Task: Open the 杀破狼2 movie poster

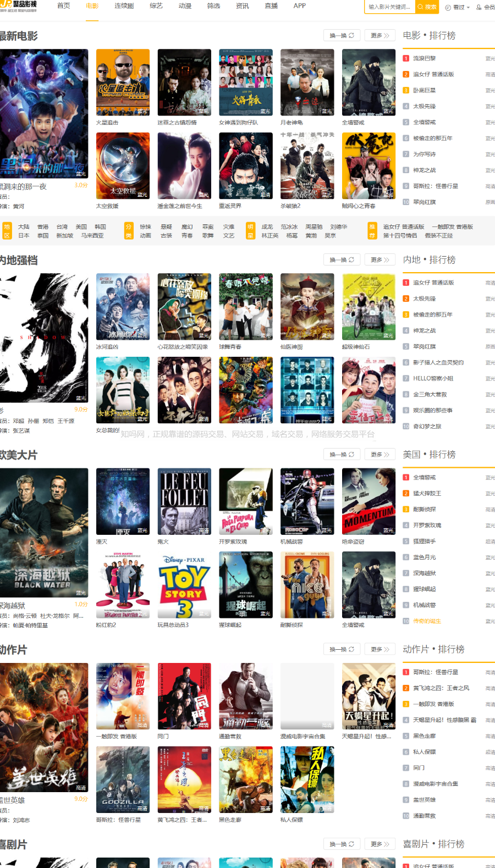Action: click(x=307, y=166)
